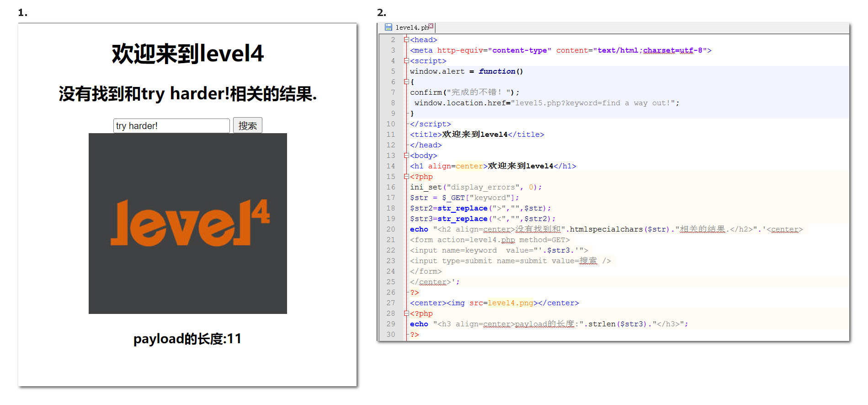Viewport: 868px width, 405px height.
Task: Click the 'payload的长度:11' text on the page
Action: pos(187,339)
